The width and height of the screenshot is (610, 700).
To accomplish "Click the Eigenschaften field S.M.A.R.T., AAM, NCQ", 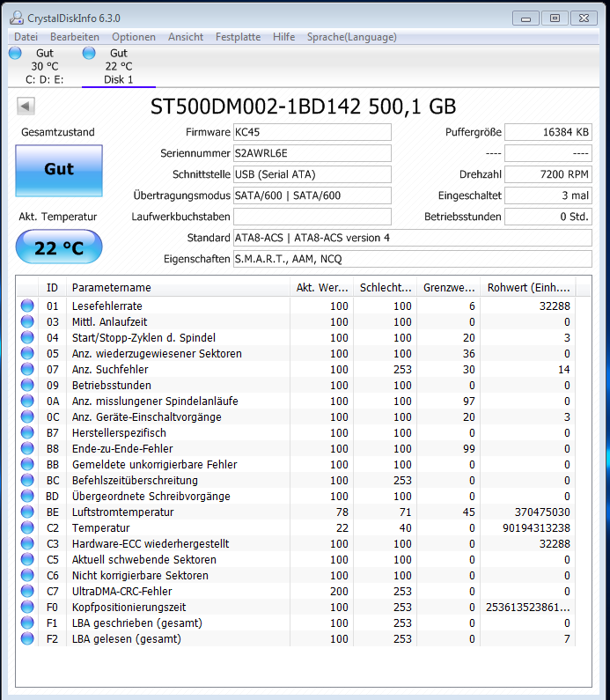I will 413,259.
